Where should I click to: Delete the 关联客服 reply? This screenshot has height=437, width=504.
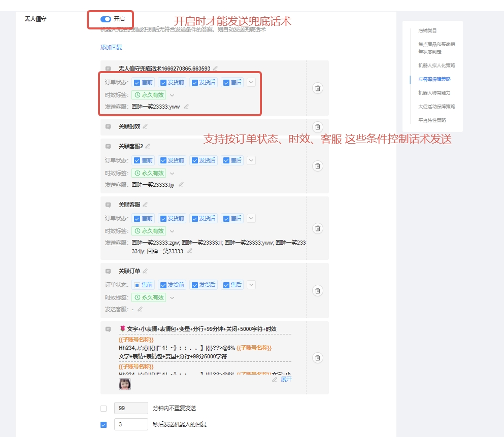pos(318,228)
